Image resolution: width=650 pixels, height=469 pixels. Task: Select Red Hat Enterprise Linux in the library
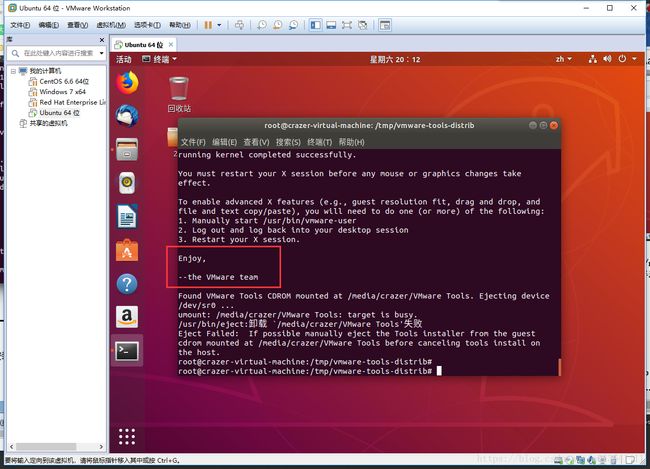click(67, 102)
